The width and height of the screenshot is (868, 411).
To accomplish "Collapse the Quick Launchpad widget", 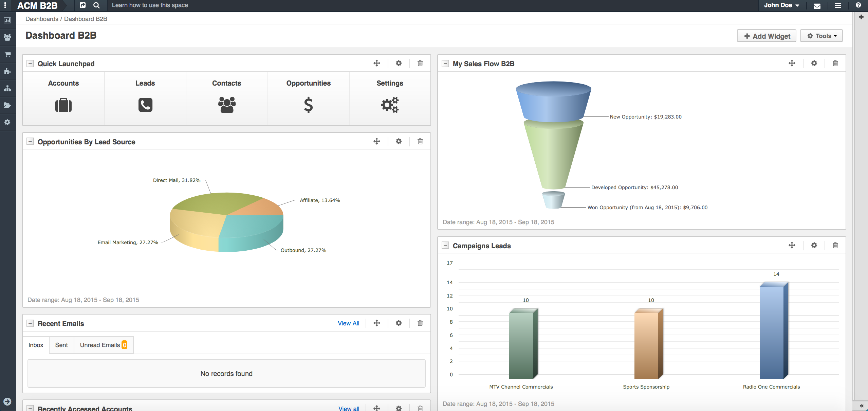I will [30, 64].
